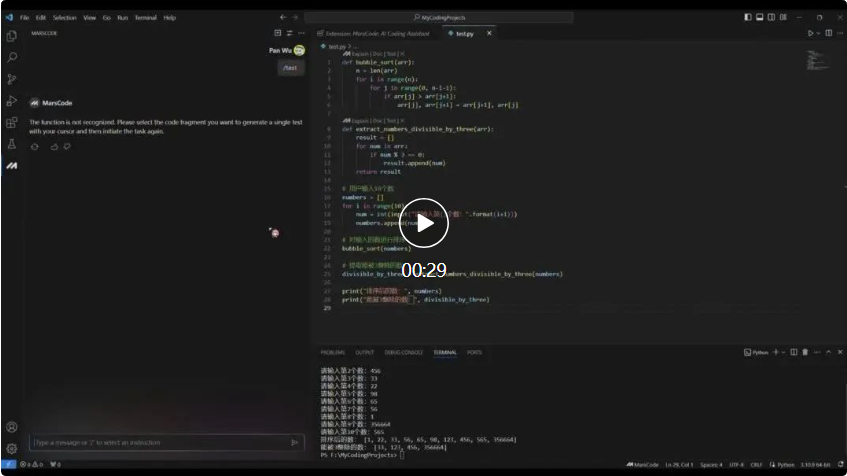Open the Extensions view icon
This screenshot has width=847, height=476.
(x=12, y=123)
